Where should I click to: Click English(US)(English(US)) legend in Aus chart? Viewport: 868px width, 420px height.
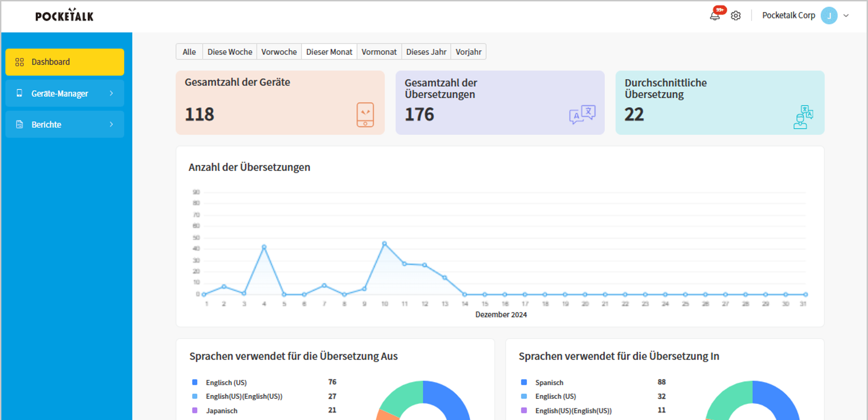pos(244,396)
